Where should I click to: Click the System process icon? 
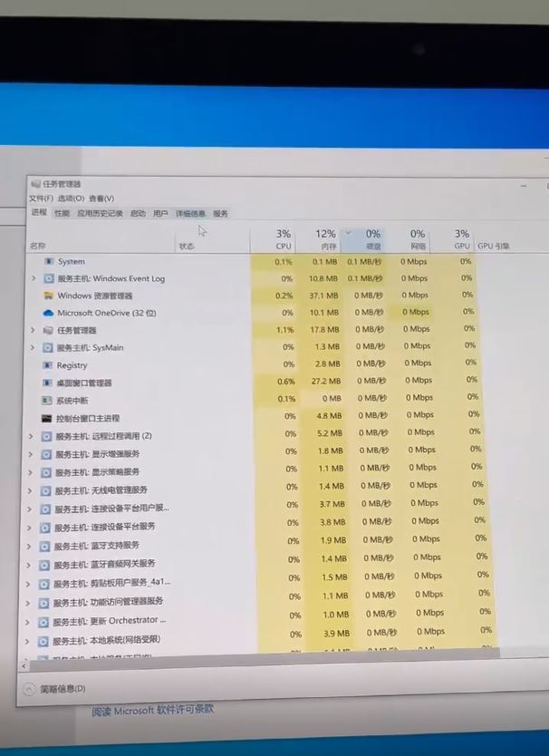click(49, 261)
